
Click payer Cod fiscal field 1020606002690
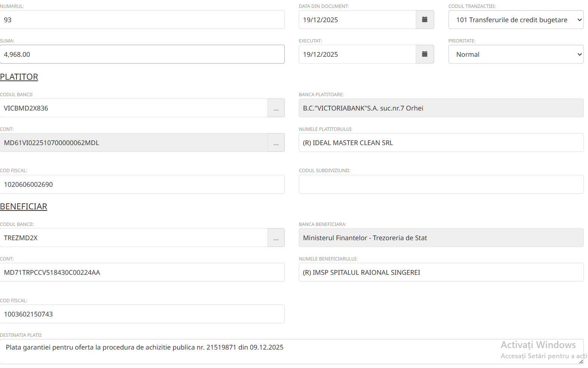point(142,184)
